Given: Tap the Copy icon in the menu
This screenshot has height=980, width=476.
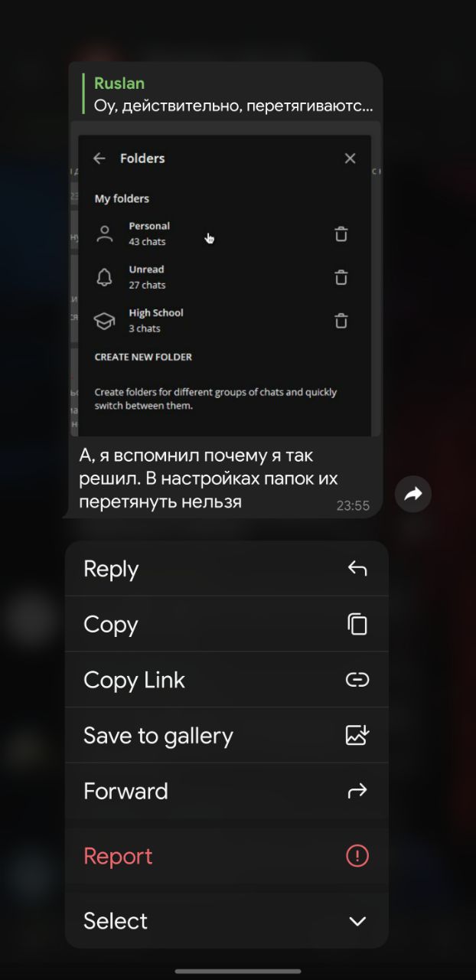Looking at the screenshot, I should click(x=357, y=624).
